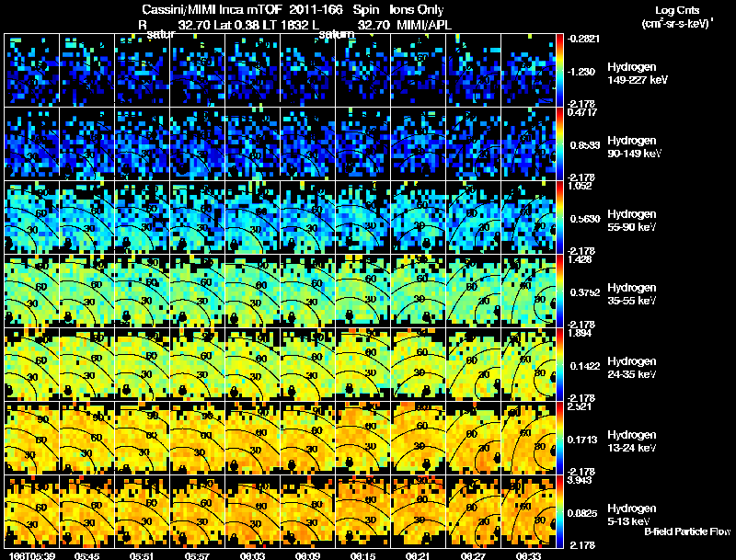Open the 35-55 keV panel at 06:03
736x560 pixels.
253,291
